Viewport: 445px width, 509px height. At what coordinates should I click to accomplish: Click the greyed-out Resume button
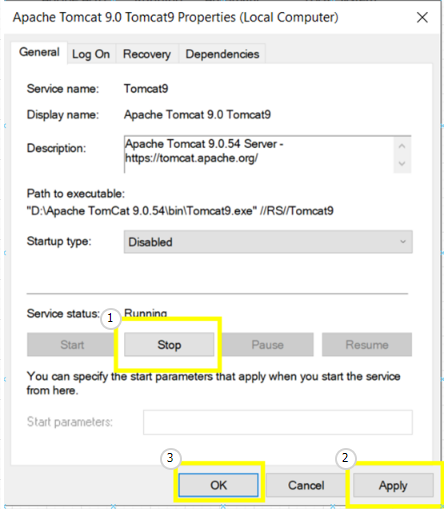pos(367,344)
